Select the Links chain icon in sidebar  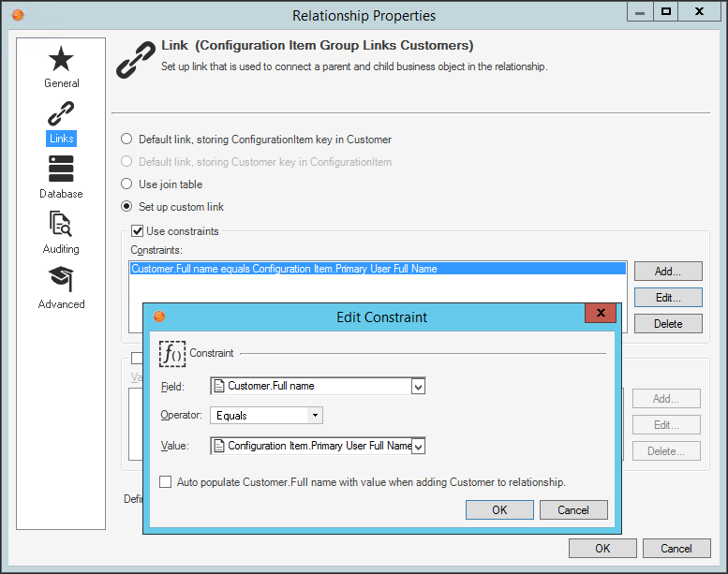(61, 113)
